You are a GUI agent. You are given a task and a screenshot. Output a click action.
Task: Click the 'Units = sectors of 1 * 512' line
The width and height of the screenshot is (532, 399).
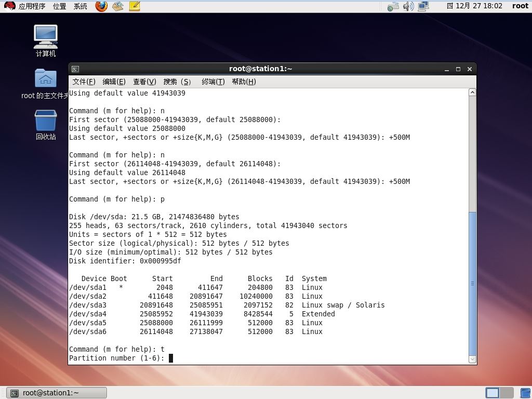[x=148, y=234]
